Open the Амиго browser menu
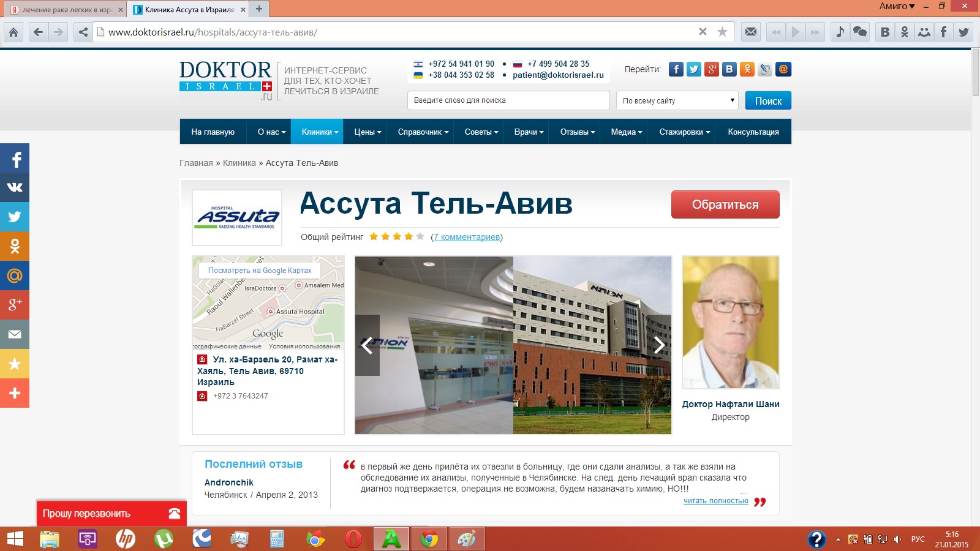980x551 pixels. point(897,6)
